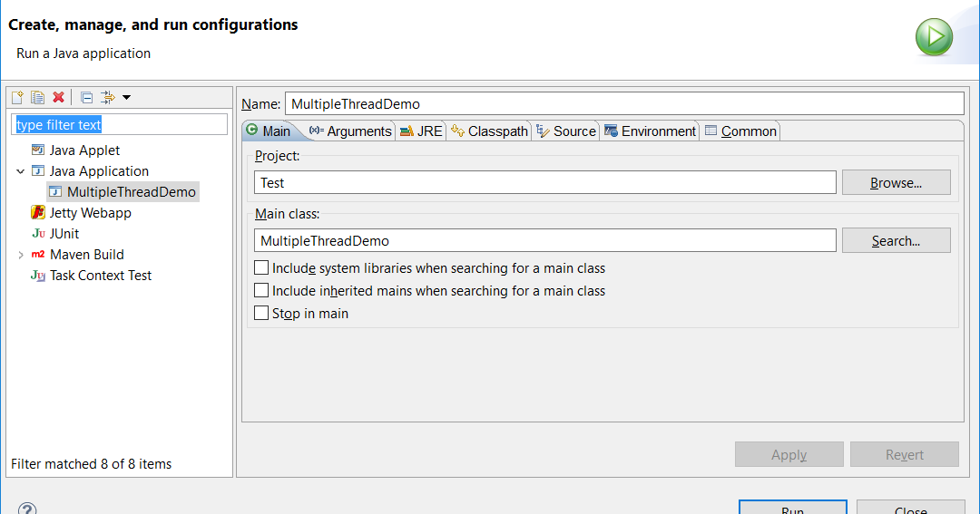Toggle Include inherited mains checkbox
Image resolution: width=980 pixels, height=514 pixels.
(262, 291)
